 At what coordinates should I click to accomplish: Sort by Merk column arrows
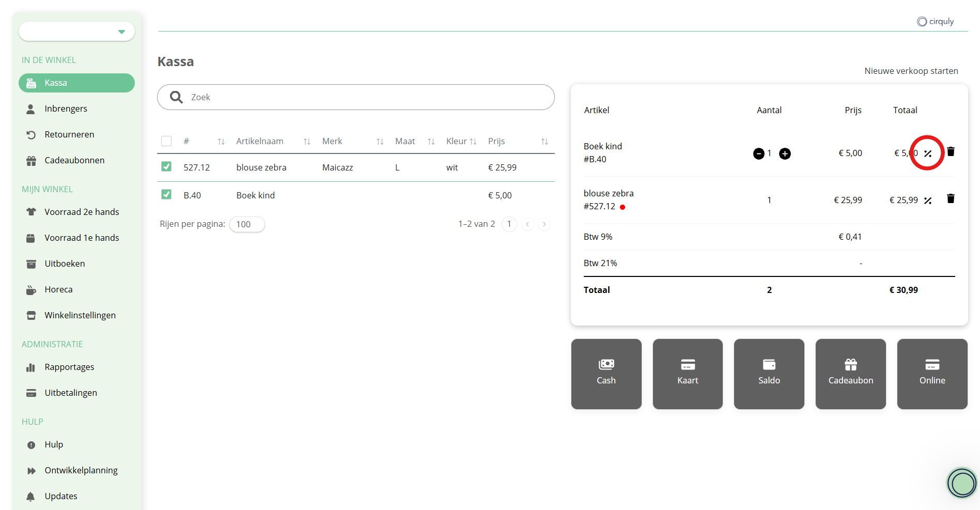click(380, 142)
